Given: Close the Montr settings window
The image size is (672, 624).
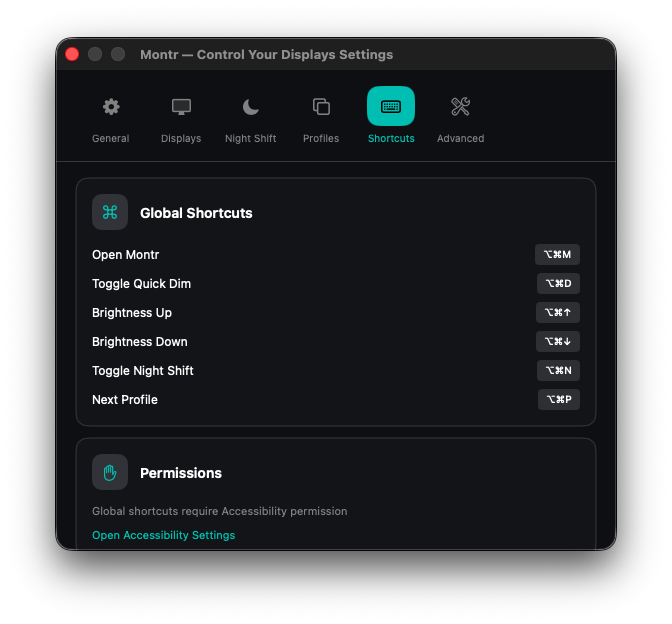Looking at the screenshot, I should tap(72, 54).
